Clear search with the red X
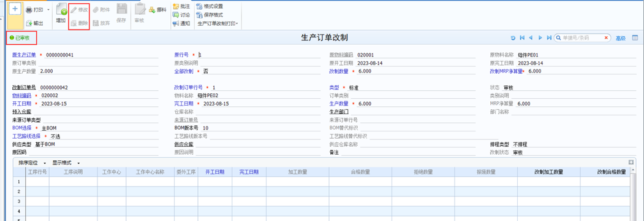 [606, 38]
